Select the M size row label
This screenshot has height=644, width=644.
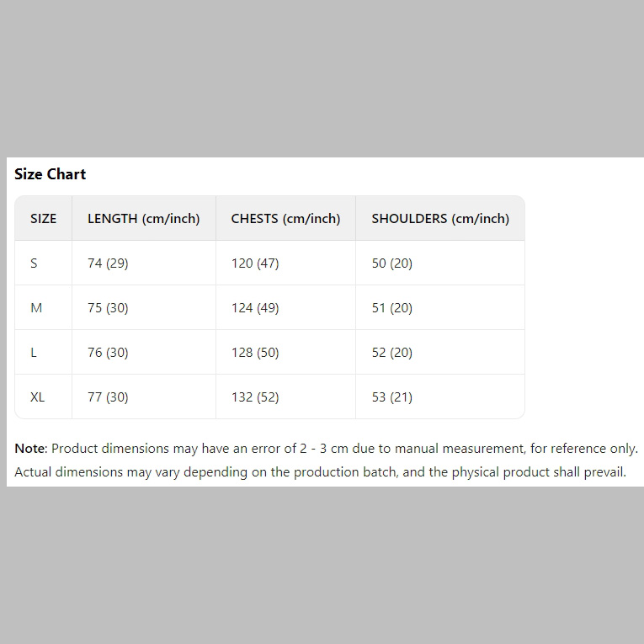pyautogui.click(x=36, y=308)
